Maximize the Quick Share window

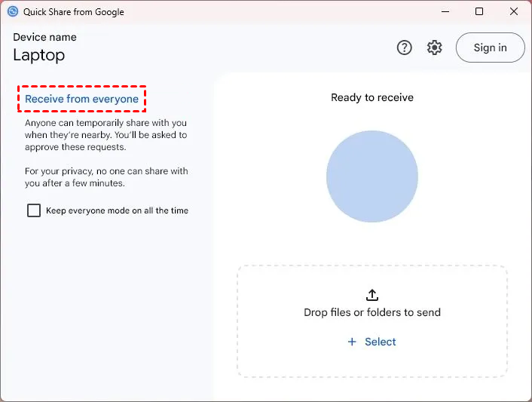coord(479,12)
